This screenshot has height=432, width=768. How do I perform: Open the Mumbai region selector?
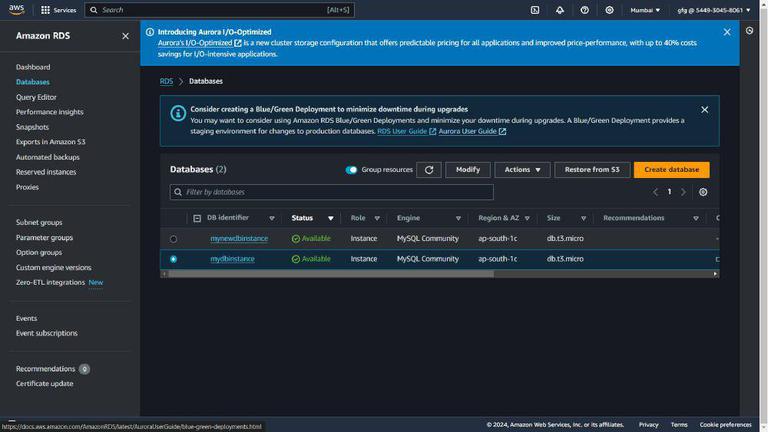pos(645,10)
